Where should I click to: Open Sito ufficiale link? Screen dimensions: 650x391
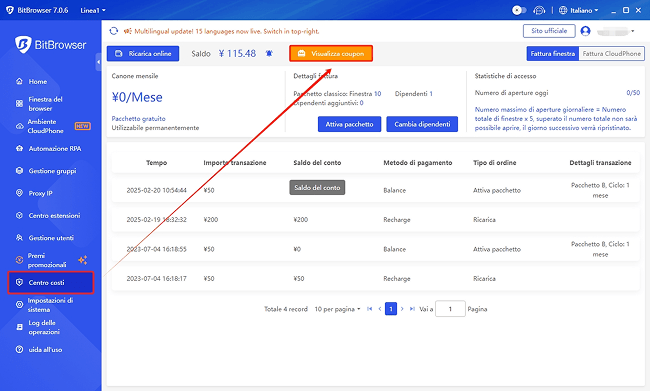549,31
